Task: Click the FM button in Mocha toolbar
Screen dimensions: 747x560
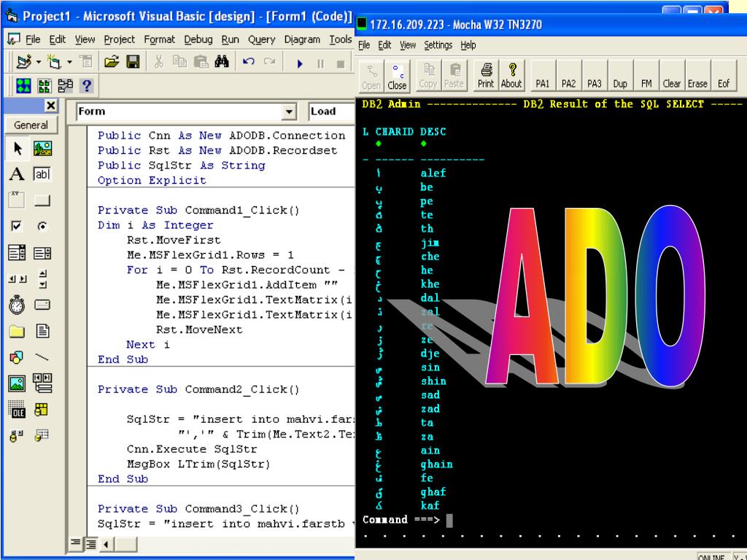Action: [646, 76]
